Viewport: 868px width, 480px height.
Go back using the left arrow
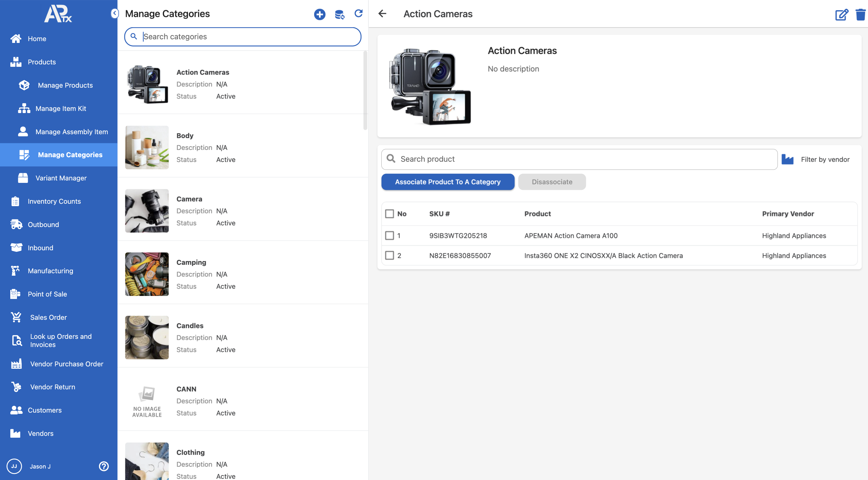coord(383,14)
